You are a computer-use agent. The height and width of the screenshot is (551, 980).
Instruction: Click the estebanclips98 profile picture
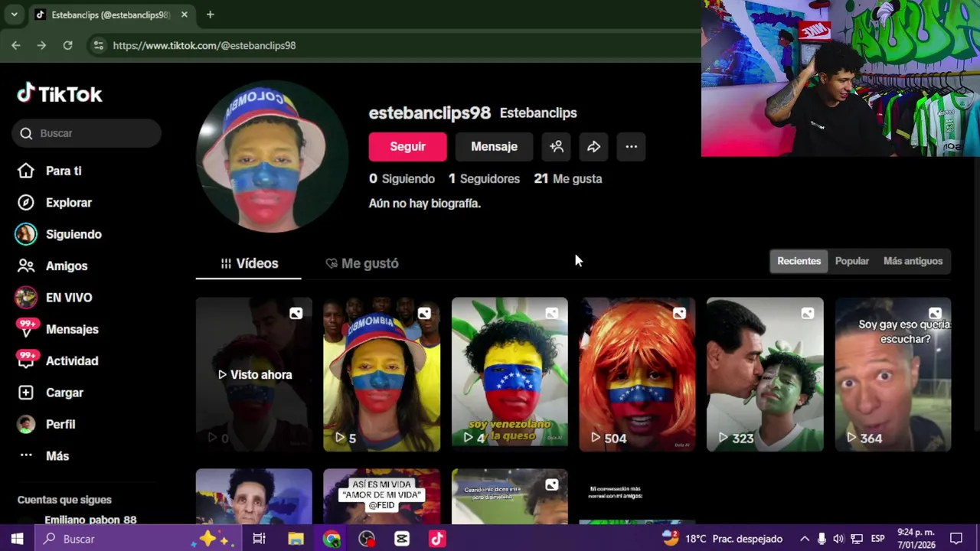click(272, 157)
